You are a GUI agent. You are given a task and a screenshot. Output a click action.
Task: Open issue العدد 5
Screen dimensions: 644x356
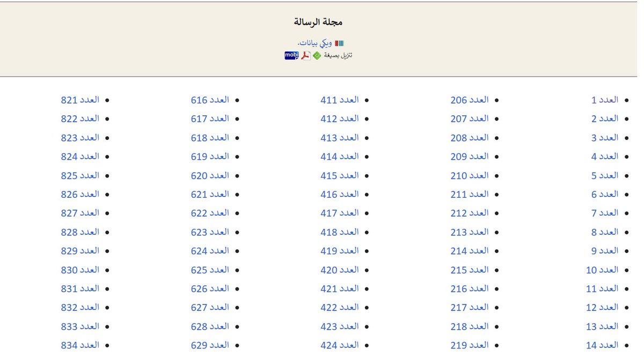pyautogui.click(x=605, y=175)
